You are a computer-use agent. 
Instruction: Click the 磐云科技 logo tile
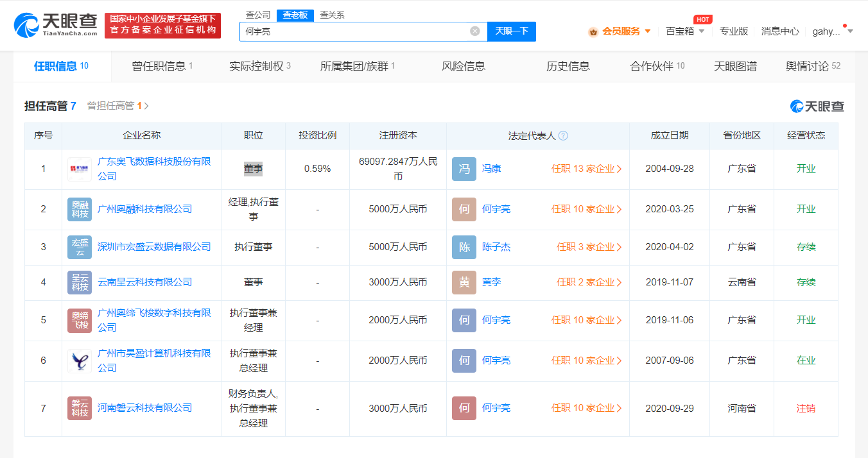pos(80,408)
